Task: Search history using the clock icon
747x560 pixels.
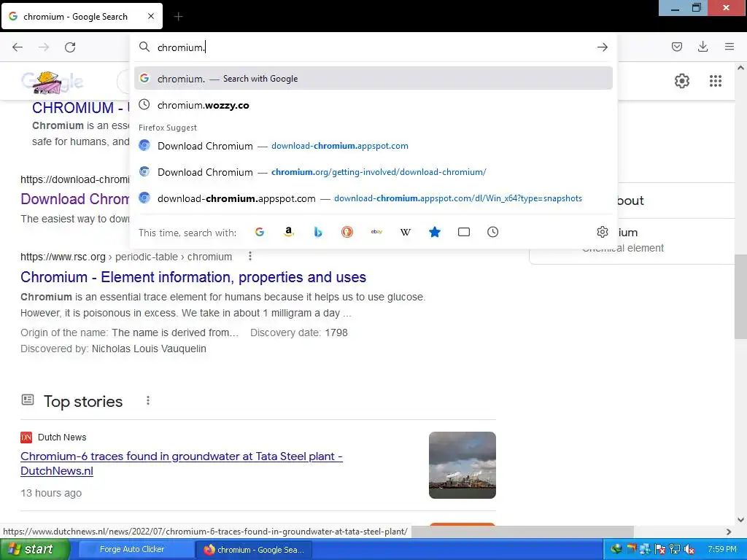Action: pyautogui.click(x=492, y=232)
